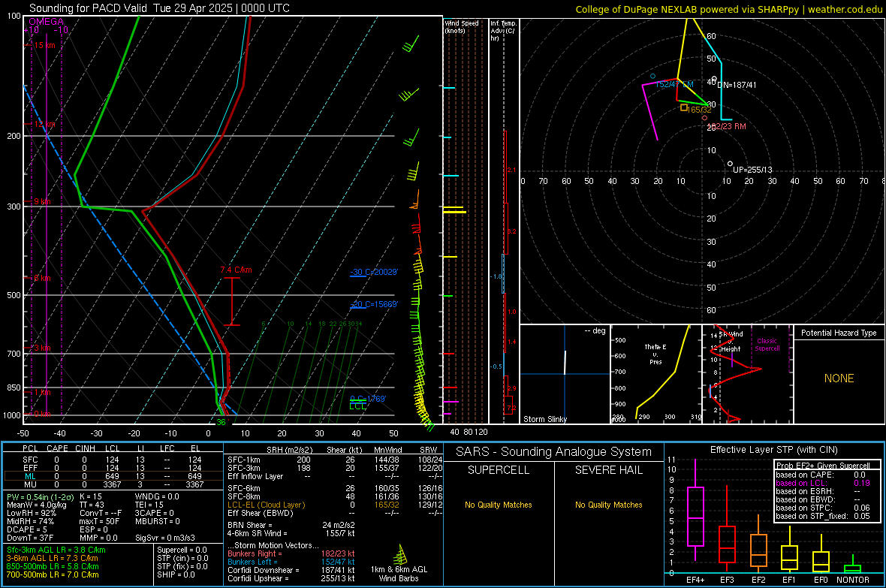
Task: Click the 'Theta-E v. Pres' panel label
Action: [x=655, y=354]
